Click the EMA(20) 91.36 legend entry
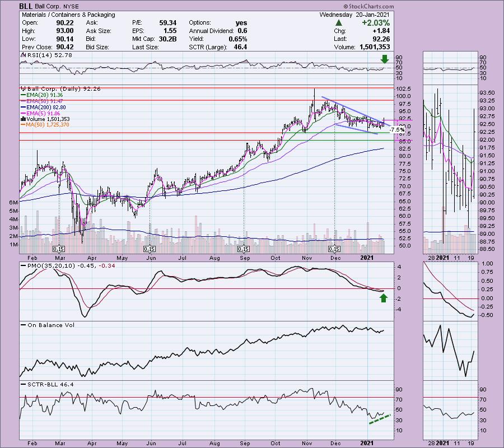This screenshot has width=504, height=448. [42, 95]
